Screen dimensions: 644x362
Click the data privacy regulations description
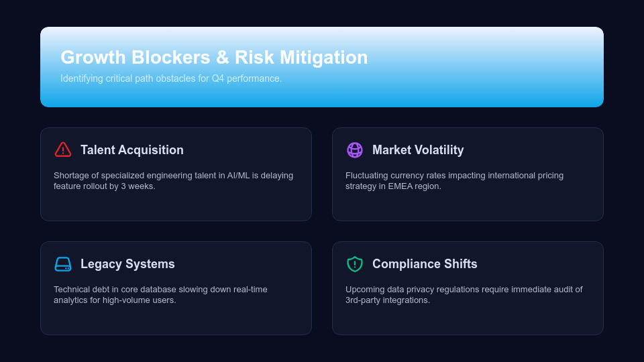(464, 294)
